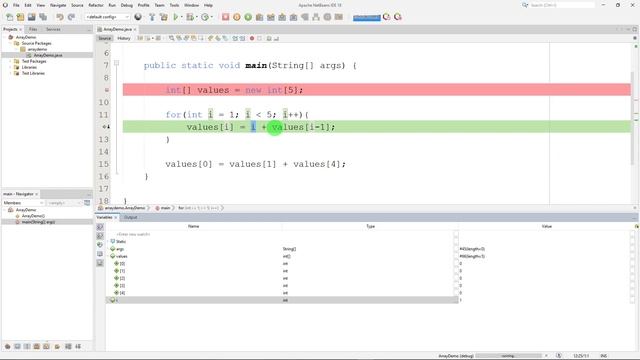
Task: Click the Profile Project toolbar icon
Action: click(x=205, y=17)
